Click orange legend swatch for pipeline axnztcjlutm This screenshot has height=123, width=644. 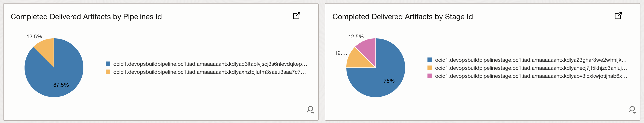coord(108,72)
